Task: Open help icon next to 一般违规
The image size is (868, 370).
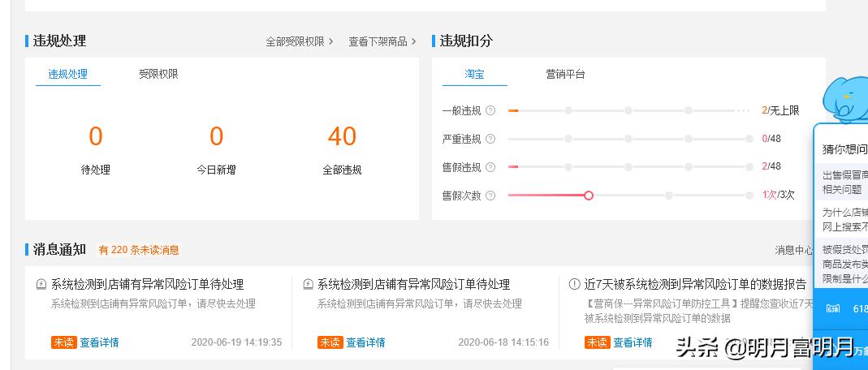Action: tap(490, 110)
